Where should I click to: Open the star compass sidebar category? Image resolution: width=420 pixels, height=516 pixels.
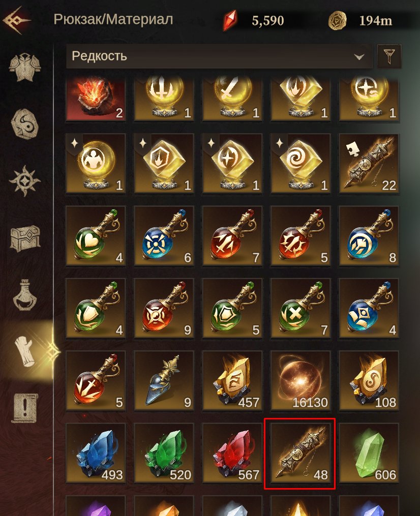pyautogui.click(x=25, y=181)
